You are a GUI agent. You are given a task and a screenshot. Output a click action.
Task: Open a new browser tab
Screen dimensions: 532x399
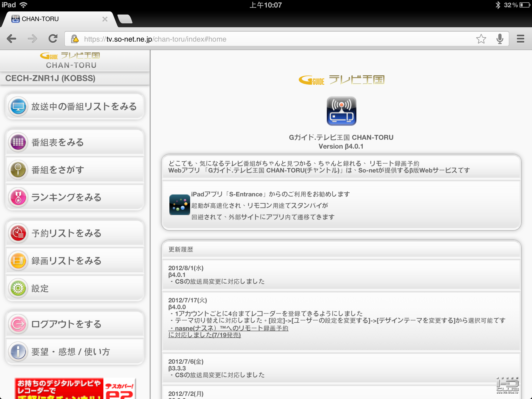click(x=125, y=19)
